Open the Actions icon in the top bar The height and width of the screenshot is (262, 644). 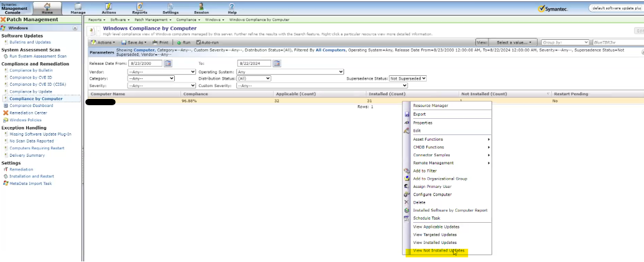[108, 7]
